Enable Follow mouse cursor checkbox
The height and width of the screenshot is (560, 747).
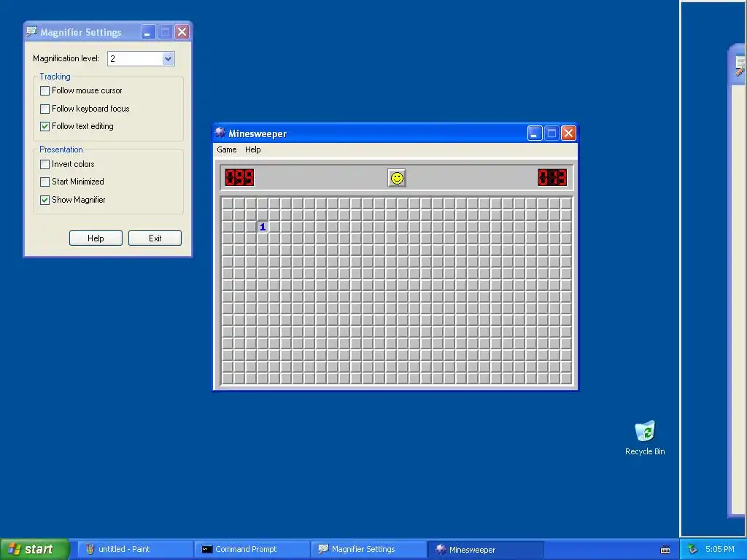[44, 90]
